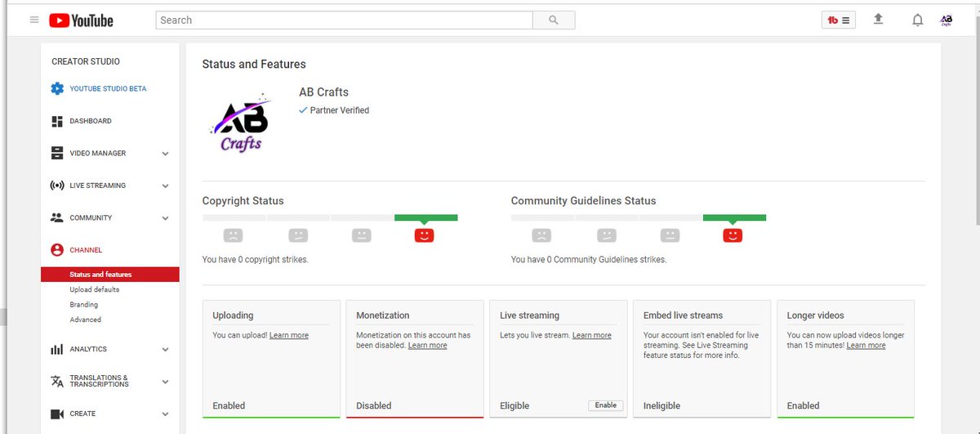Go to YouTube home via logo
The height and width of the screenshot is (434, 980).
pos(81,20)
